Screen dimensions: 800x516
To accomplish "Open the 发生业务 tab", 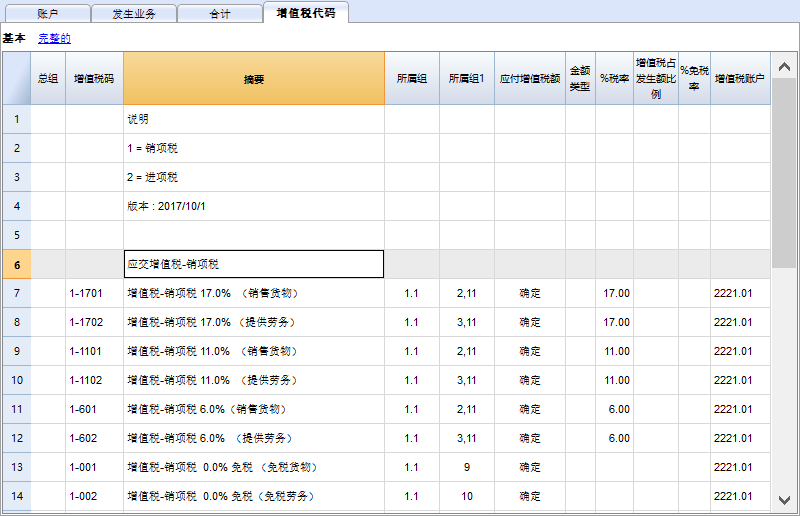I will pos(134,14).
